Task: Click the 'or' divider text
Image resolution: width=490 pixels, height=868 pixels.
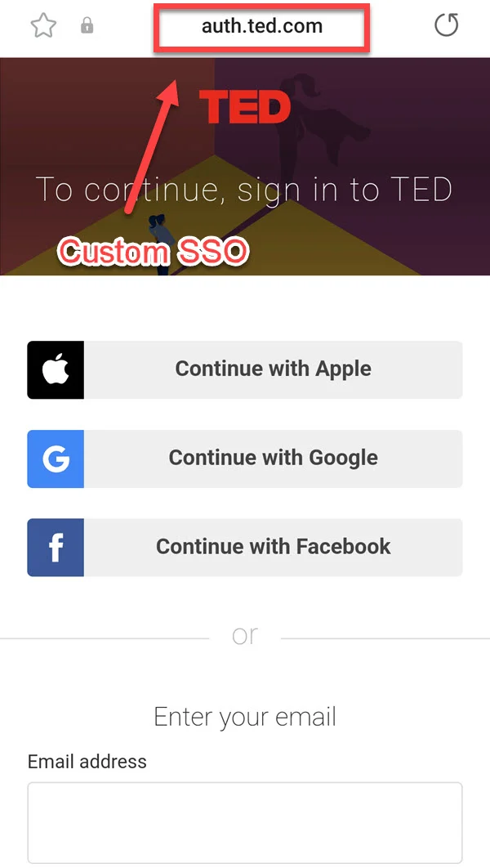Action: [x=245, y=635]
